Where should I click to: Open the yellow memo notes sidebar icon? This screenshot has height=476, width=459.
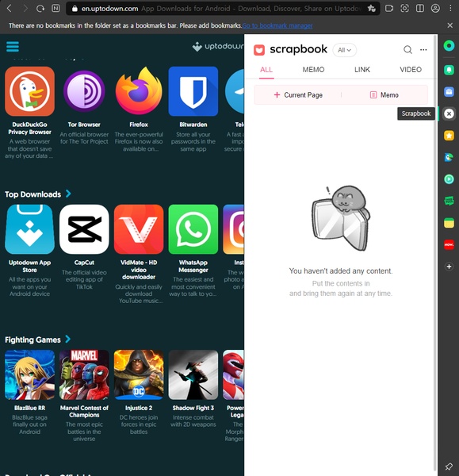(x=449, y=223)
